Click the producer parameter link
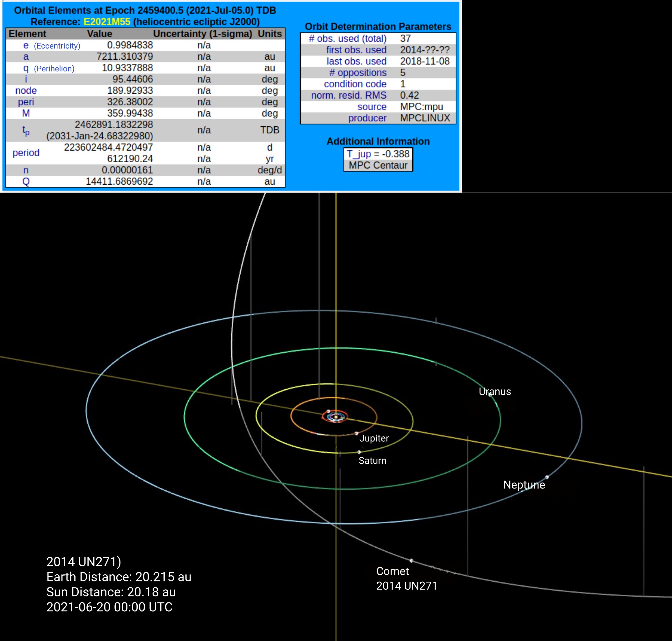The height and width of the screenshot is (641, 672). pos(367,118)
